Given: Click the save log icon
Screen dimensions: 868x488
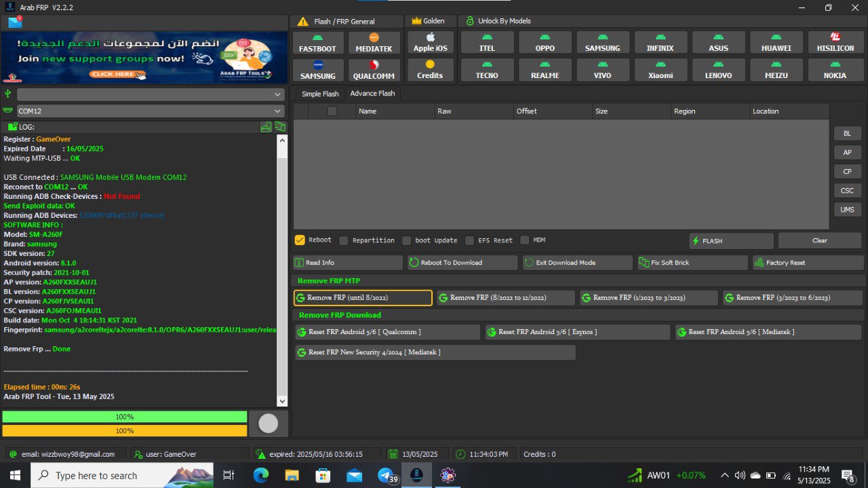Looking at the screenshot, I should click(266, 127).
